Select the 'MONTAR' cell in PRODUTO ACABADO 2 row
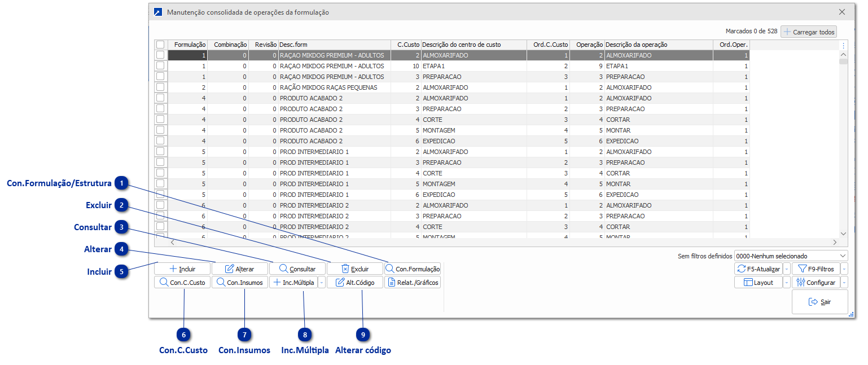Image resolution: width=868 pixels, height=365 pixels. (x=659, y=130)
